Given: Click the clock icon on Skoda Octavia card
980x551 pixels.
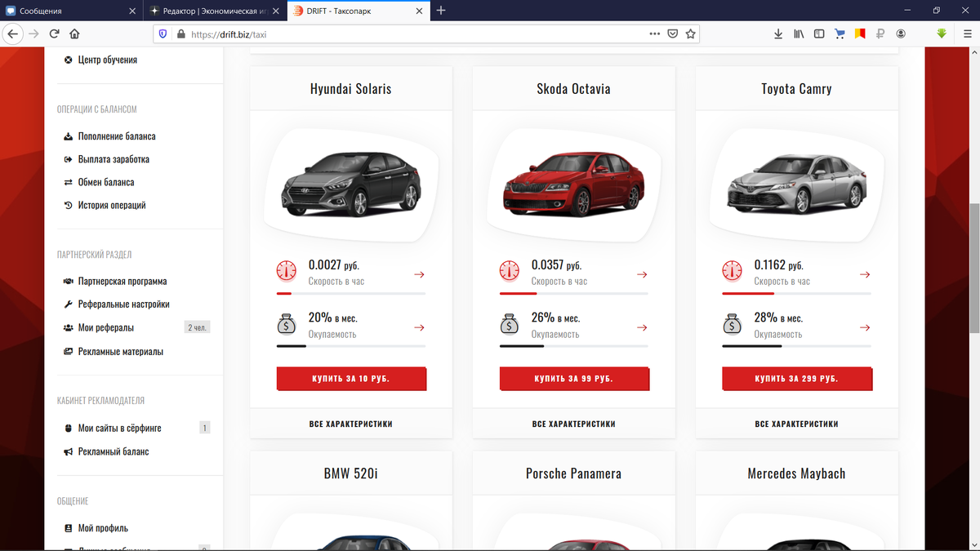Looking at the screenshot, I should [510, 271].
